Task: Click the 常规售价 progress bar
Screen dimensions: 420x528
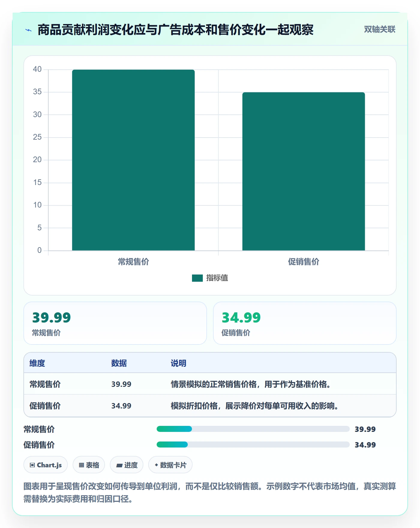Action: (x=253, y=429)
